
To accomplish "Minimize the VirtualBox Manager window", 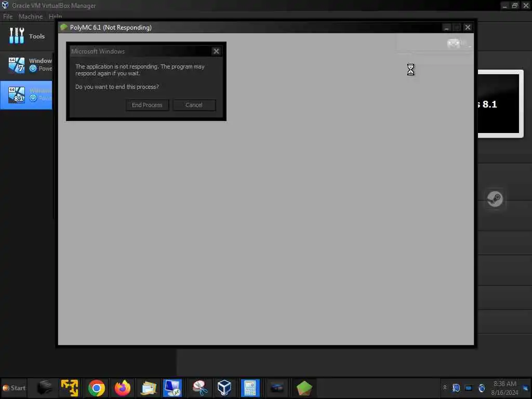I will coord(504,5).
